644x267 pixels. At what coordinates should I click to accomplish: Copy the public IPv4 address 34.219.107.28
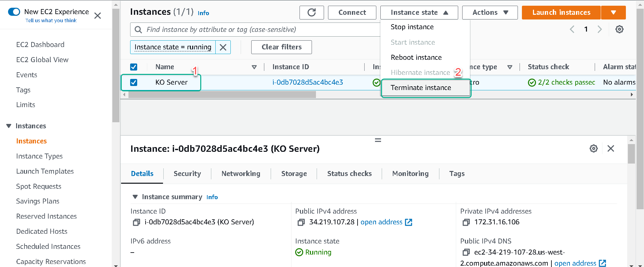(301, 222)
